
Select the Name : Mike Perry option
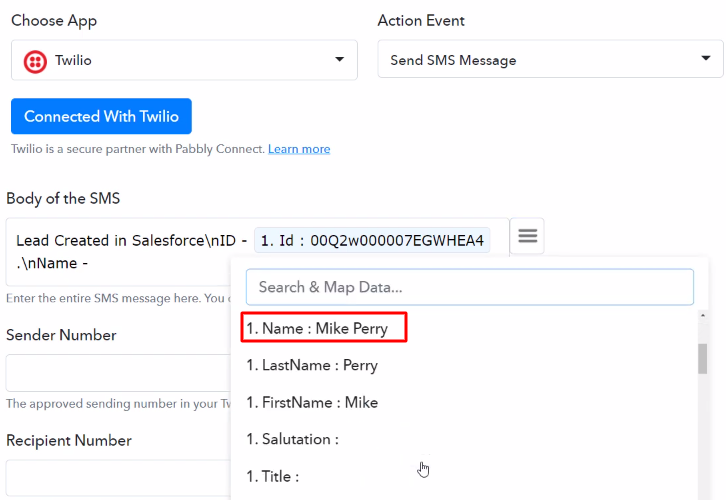click(324, 328)
